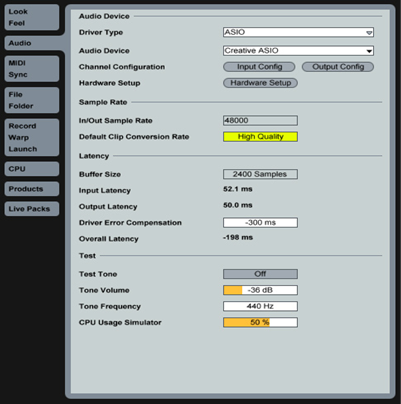
Task: Go to the CPU tab
Action: [x=32, y=169]
